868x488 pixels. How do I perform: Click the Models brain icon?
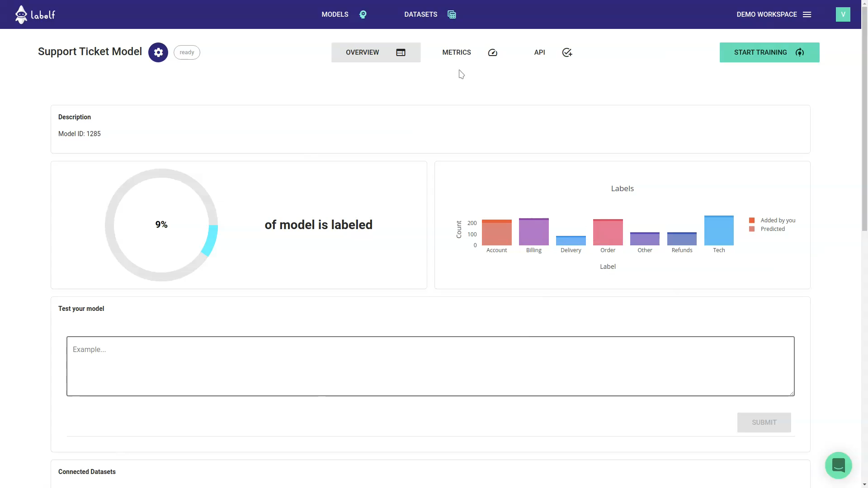pos(363,14)
